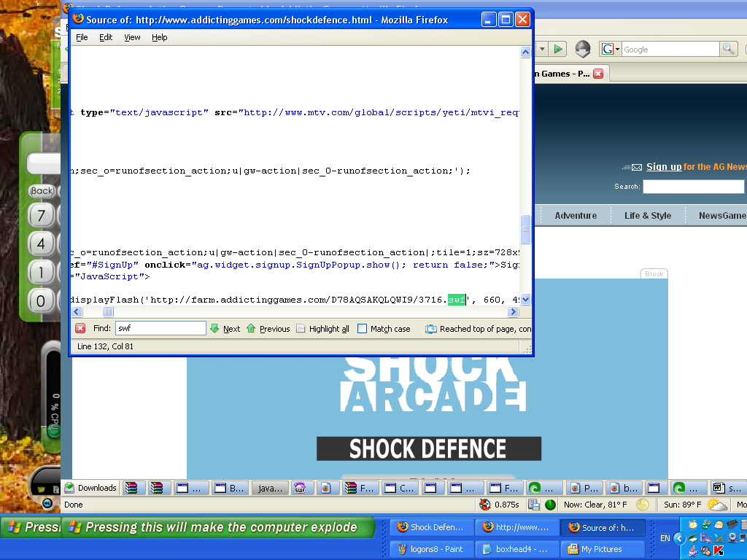This screenshot has width=747, height=560.
Task: Click the magnifying glass search icon
Action: (x=728, y=50)
